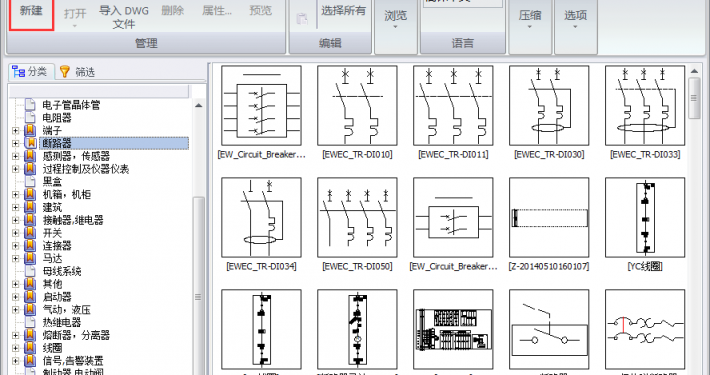Viewport: 710px width, 375px height.
Task: Click the [EWEC_TR-DI010] caption text
Action: pyautogui.click(x=357, y=155)
